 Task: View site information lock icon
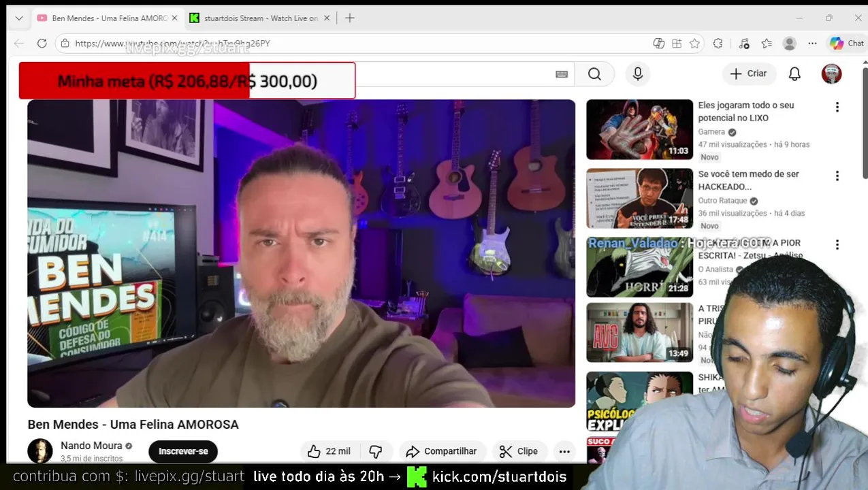click(x=65, y=44)
